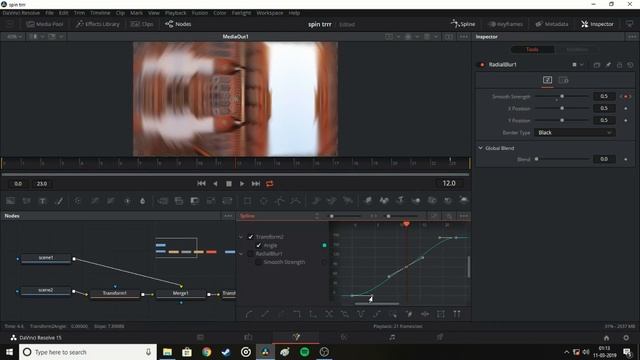
Task: Select the Text+ tool icon
Action: point(42,200)
